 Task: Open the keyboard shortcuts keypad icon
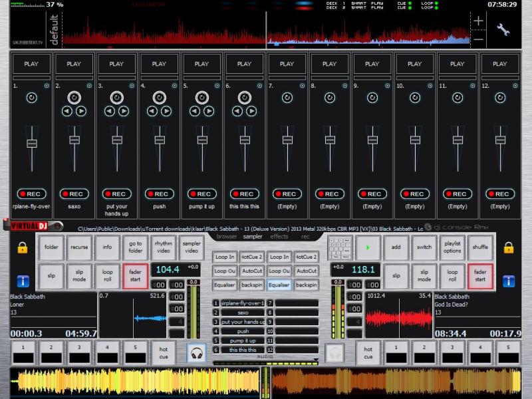(x=340, y=248)
